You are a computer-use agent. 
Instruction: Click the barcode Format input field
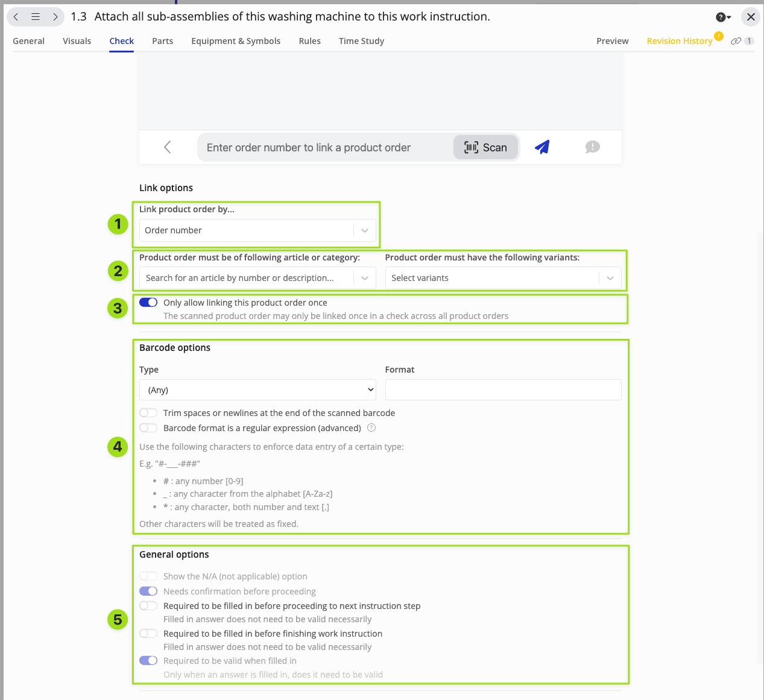pos(503,389)
